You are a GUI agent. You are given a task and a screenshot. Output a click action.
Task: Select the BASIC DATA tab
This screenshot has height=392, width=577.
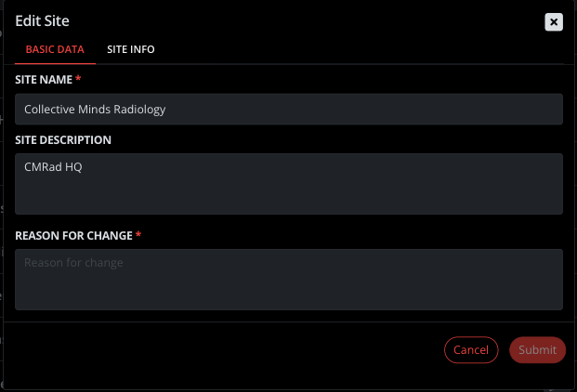[x=55, y=49]
